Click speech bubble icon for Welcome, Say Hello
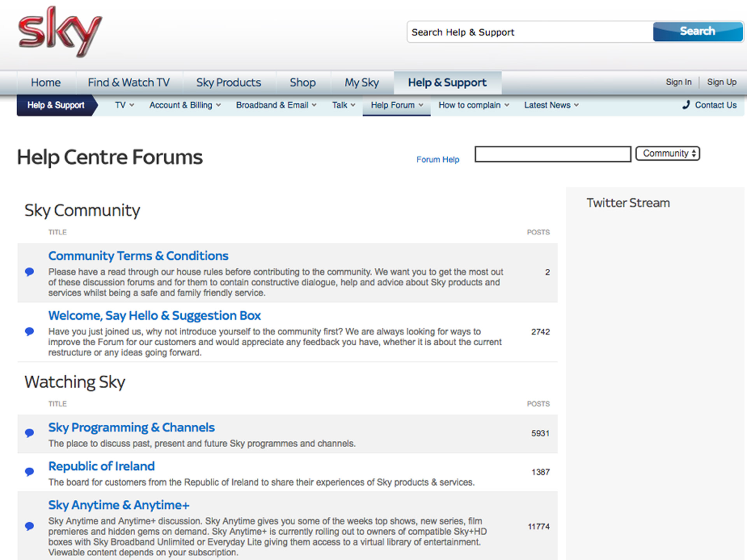The height and width of the screenshot is (560, 747). (30, 332)
